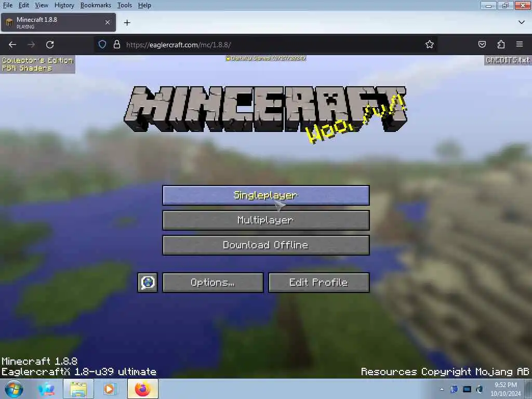The width and height of the screenshot is (532, 399).
Task: Show tracking protection shield info
Action: (x=102, y=45)
